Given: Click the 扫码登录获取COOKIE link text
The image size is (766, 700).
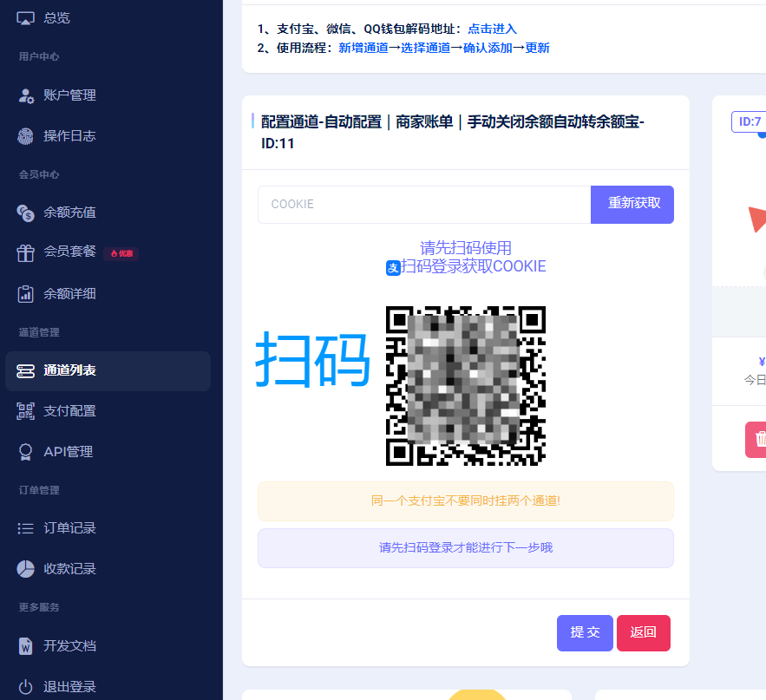Looking at the screenshot, I should tap(473, 266).
